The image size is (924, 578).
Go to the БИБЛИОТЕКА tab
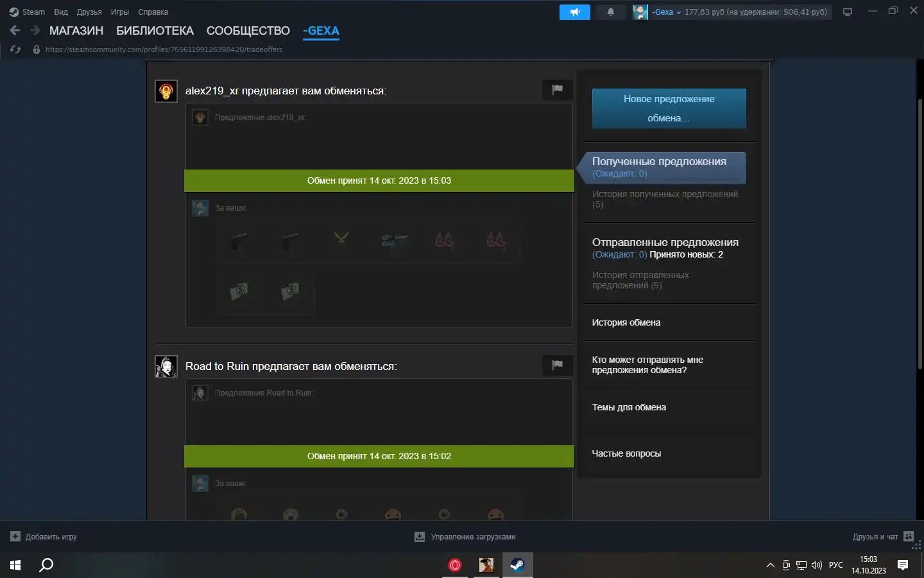[x=155, y=31]
